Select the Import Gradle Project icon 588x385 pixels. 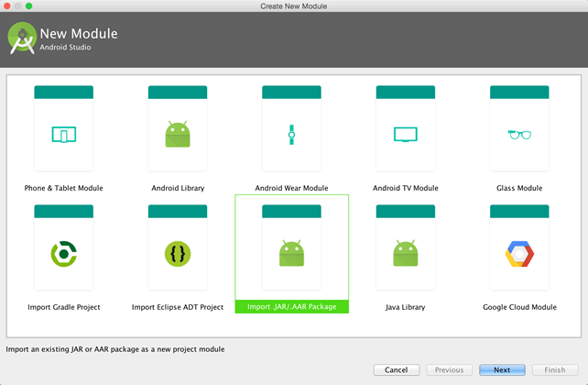click(64, 254)
